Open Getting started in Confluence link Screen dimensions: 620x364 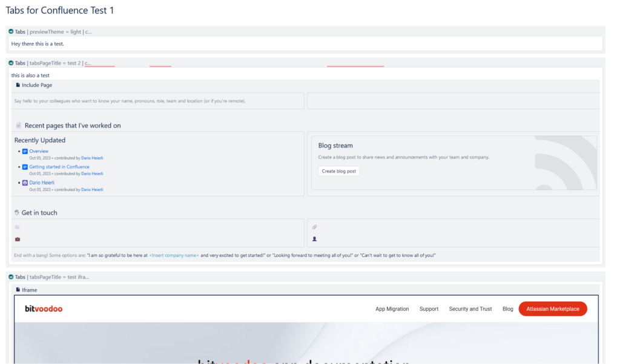click(x=59, y=167)
